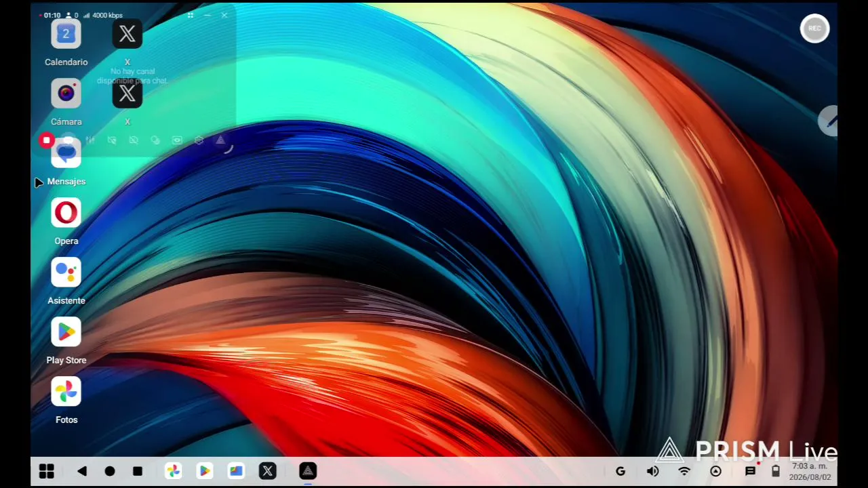
Task: Open the Fotos app on the desktop
Action: pyautogui.click(x=66, y=392)
